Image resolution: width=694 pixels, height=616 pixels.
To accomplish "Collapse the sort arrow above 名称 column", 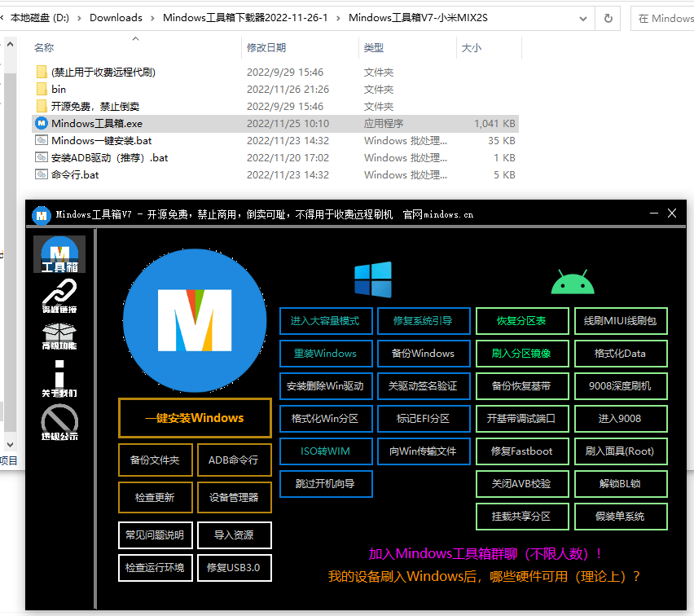I will pos(136,39).
